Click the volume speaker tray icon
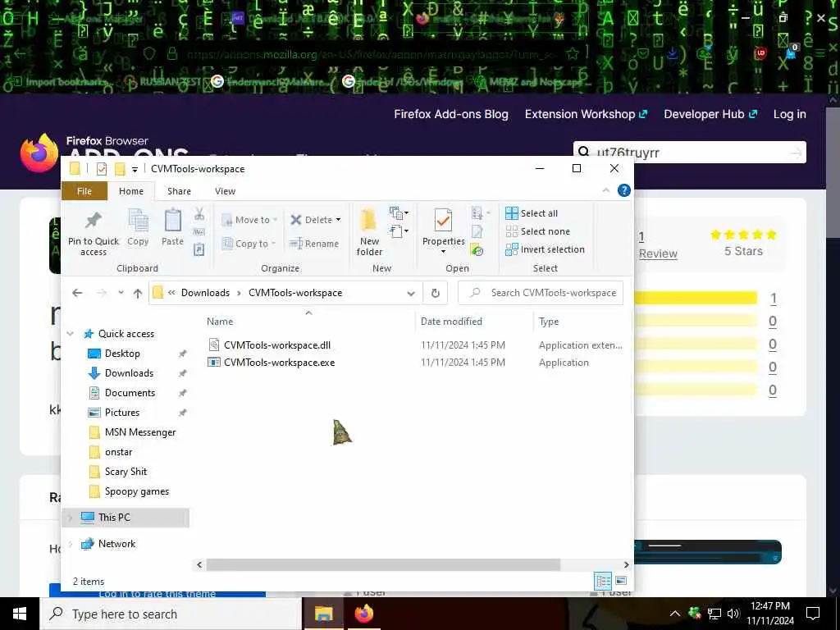The height and width of the screenshot is (630, 840). [x=733, y=614]
